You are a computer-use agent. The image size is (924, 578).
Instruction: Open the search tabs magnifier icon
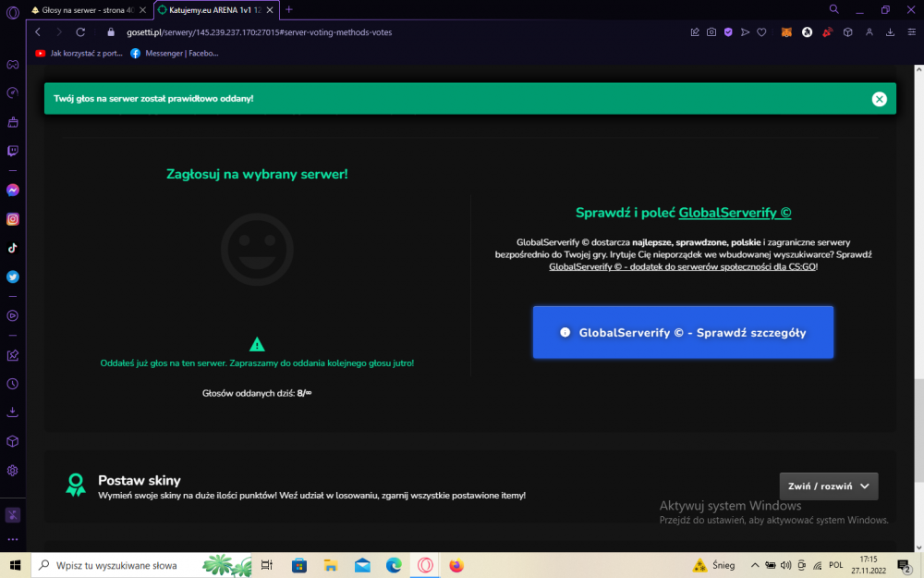coord(833,9)
